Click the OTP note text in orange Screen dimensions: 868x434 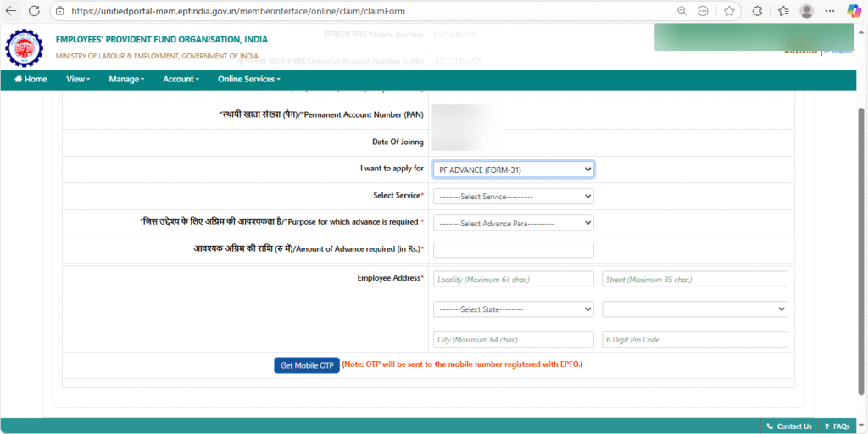(463, 364)
